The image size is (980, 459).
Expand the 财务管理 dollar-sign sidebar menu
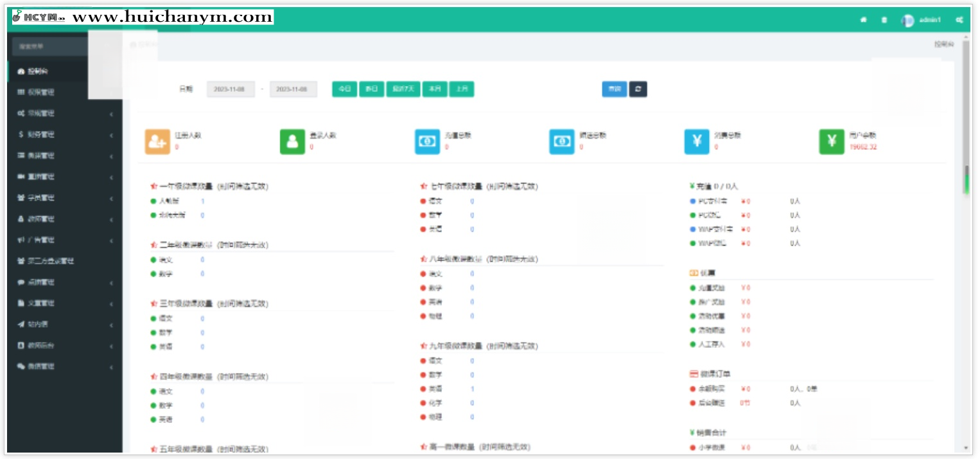64,135
